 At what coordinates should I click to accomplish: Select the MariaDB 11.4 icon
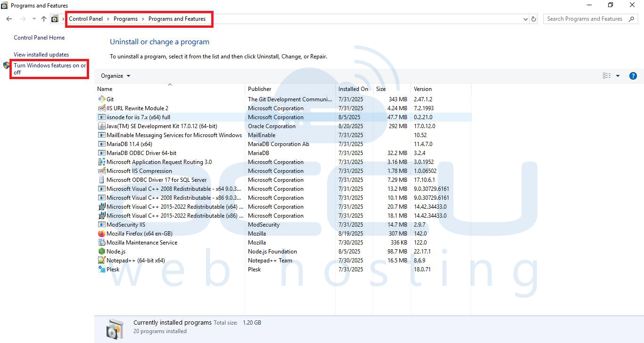point(101,144)
